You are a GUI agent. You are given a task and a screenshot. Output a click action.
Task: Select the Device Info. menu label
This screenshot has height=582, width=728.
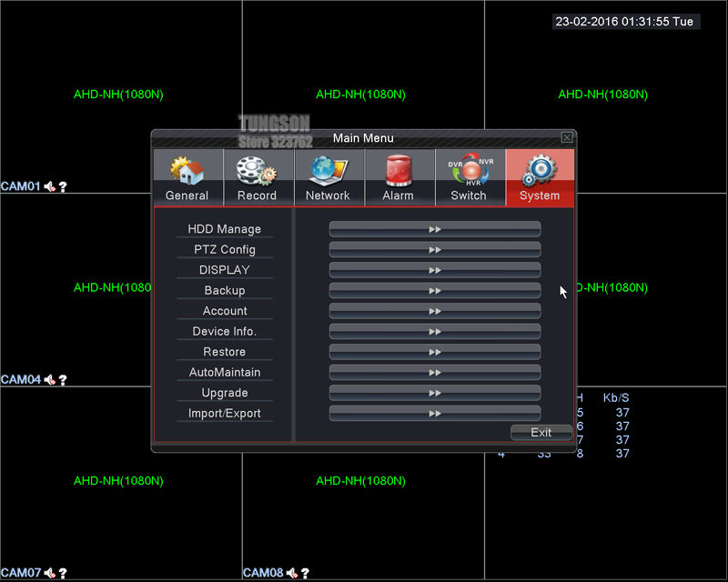pos(225,331)
